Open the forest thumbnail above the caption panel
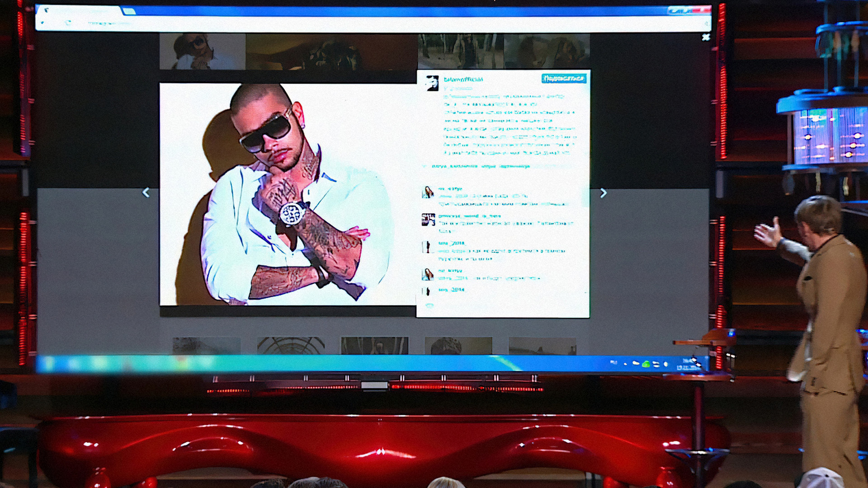The width and height of the screenshot is (868, 488). pos(460,52)
